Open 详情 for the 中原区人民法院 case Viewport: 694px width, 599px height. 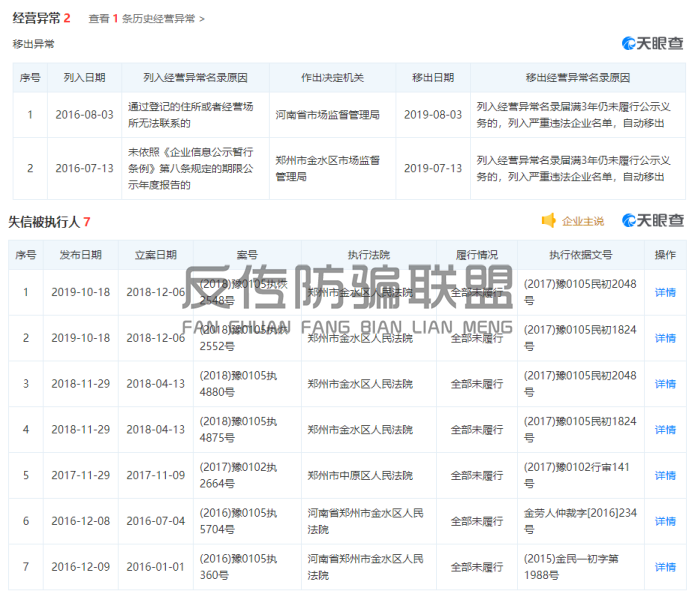click(664, 476)
